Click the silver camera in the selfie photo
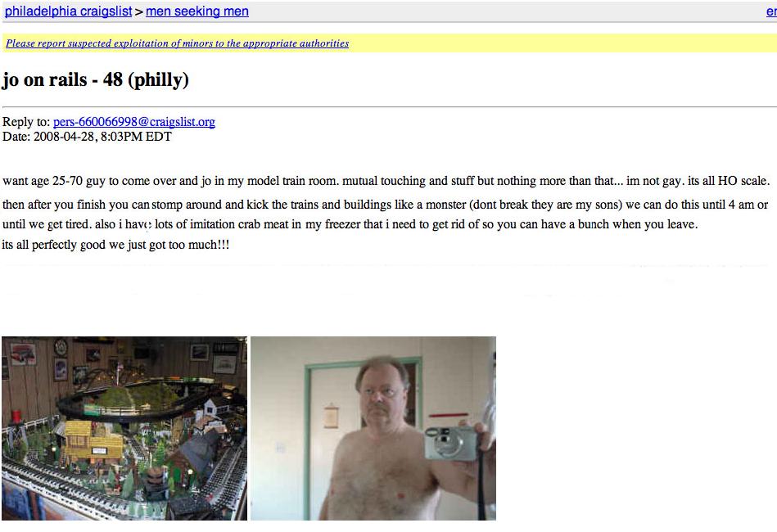This screenshot has width=777, height=532. pos(450,442)
